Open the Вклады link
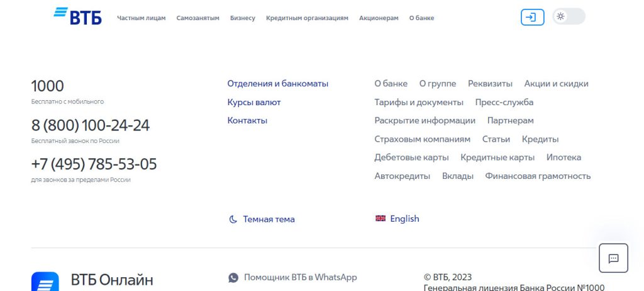The height and width of the screenshot is (291, 644). click(458, 176)
